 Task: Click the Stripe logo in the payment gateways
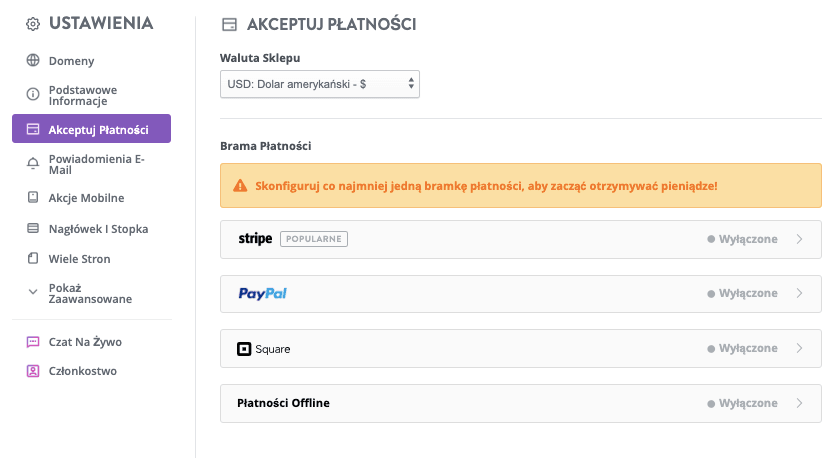point(255,239)
